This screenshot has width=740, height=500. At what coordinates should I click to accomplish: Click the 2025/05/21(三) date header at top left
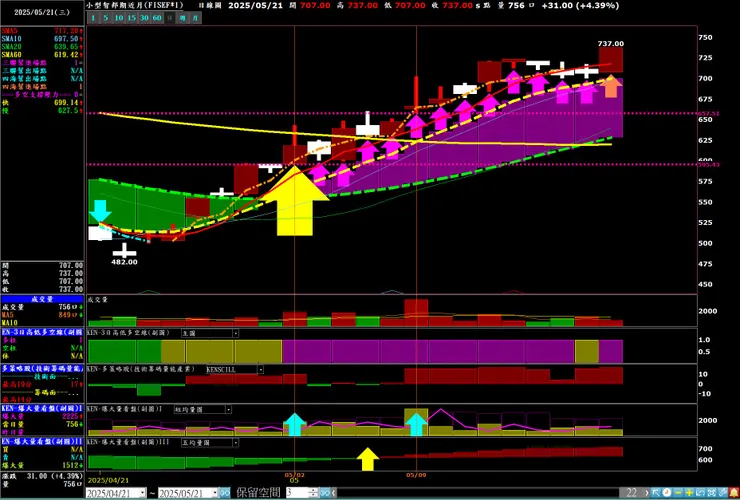coord(42,13)
